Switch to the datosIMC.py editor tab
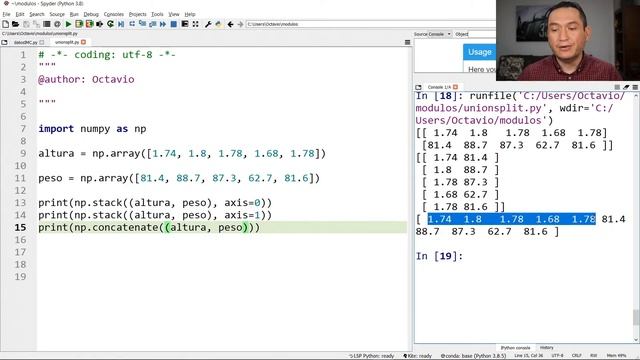Viewport: 640px width, 360px height. coord(25,42)
